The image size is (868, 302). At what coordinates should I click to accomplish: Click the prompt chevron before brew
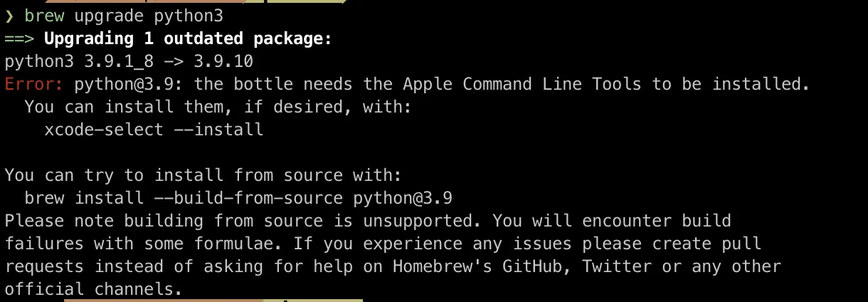[9, 16]
